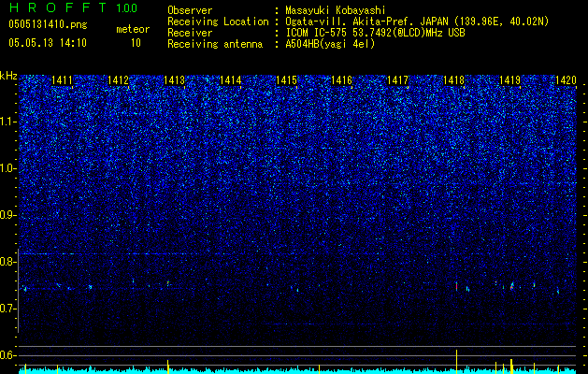The width and height of the screenshot is (588, 374).
Task: Click time marker 1417
Action: point(397,80)
